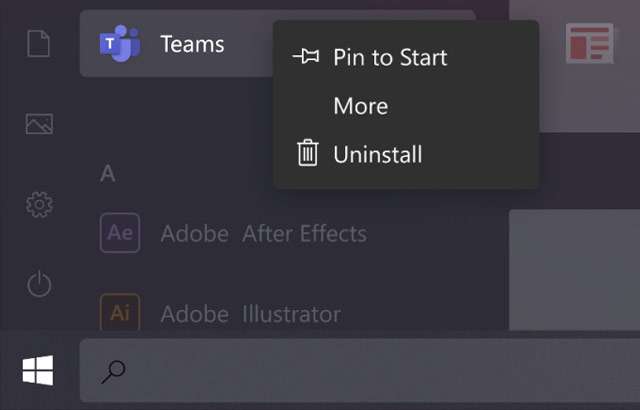Screen dimensions: 640x410
Task: Launch Adobe After Effects from its name
Action: click(x=263, y=234)
